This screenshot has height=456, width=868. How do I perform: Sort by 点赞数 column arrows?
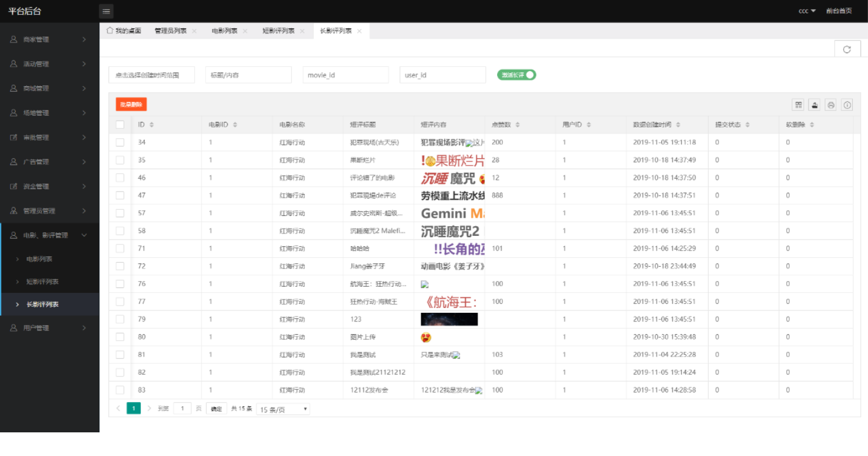[x=517, y=125]
